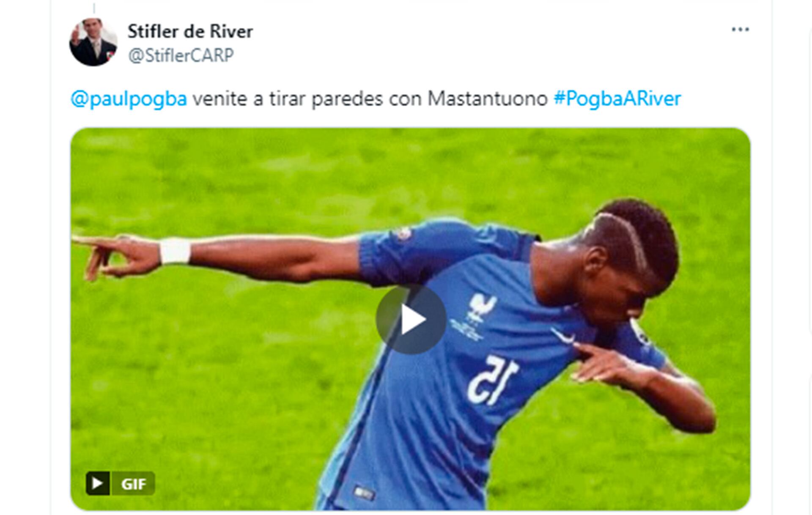Open Stifler de River's profile avatar

93,42
